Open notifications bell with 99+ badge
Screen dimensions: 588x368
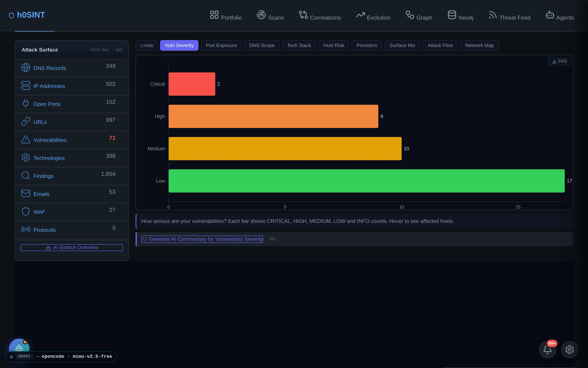click(547, 350)
